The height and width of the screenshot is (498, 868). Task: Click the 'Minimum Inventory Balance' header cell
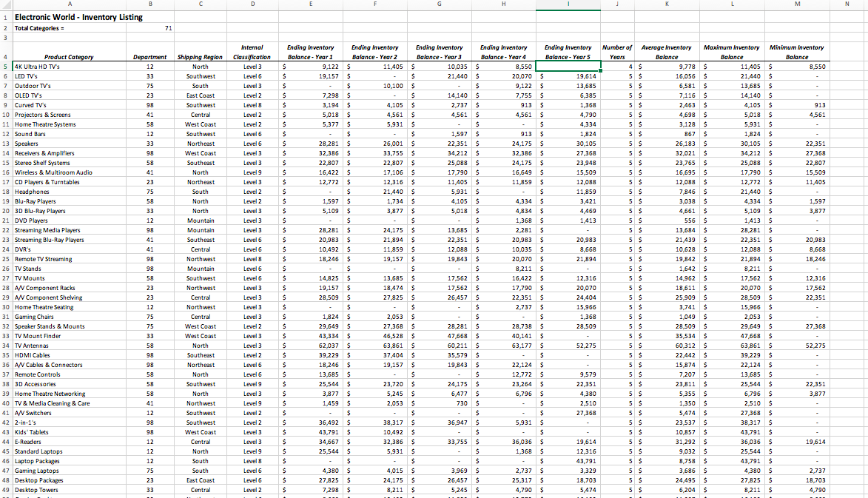(x=797, y=52)
